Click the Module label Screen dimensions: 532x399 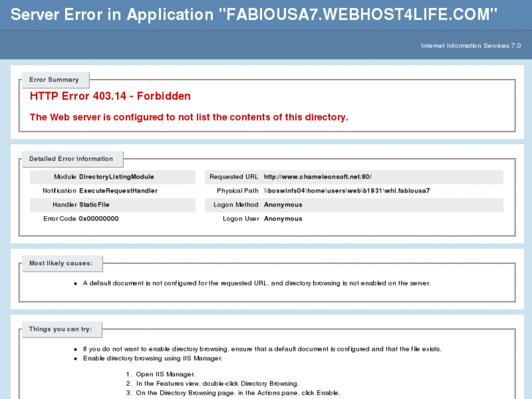pyautogui.click(x=65, y=177)
